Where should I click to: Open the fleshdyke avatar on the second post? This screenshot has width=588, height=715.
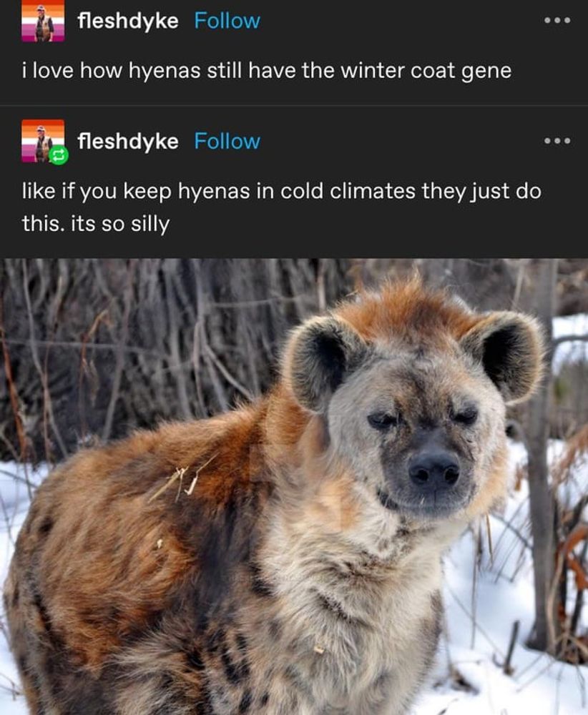click(x=43, y=141)
